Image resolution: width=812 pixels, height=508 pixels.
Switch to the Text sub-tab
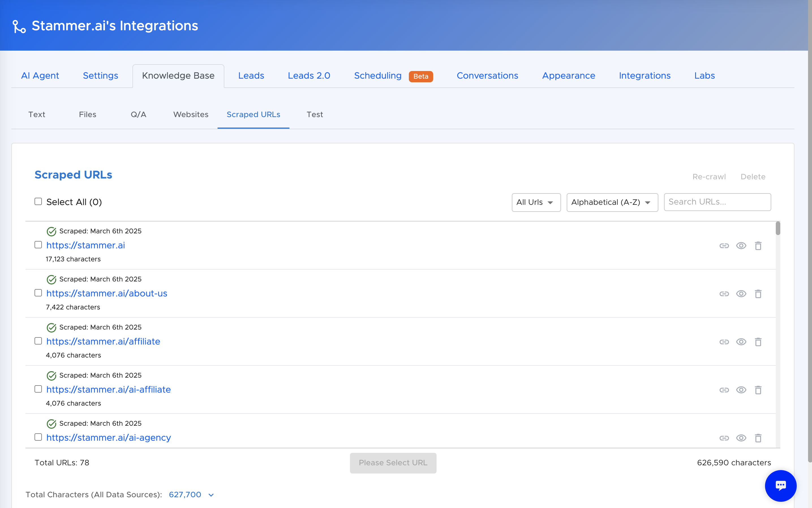36,115
